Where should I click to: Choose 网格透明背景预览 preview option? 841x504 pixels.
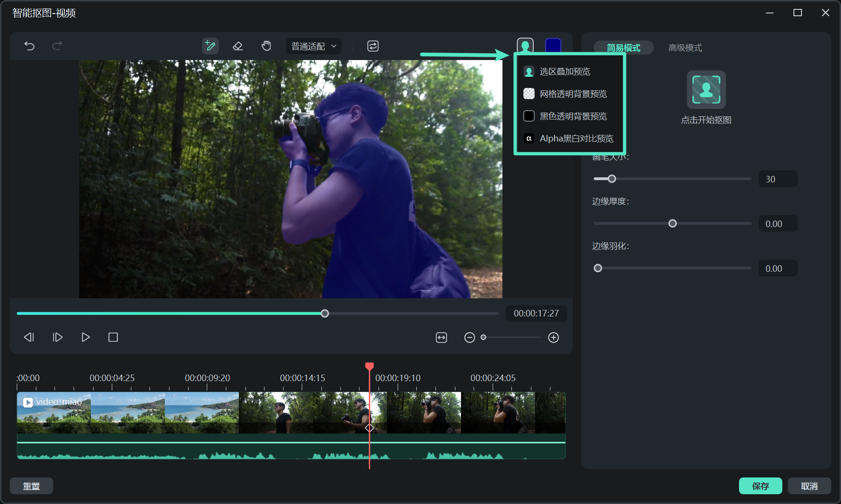click(x=570, y=94)
